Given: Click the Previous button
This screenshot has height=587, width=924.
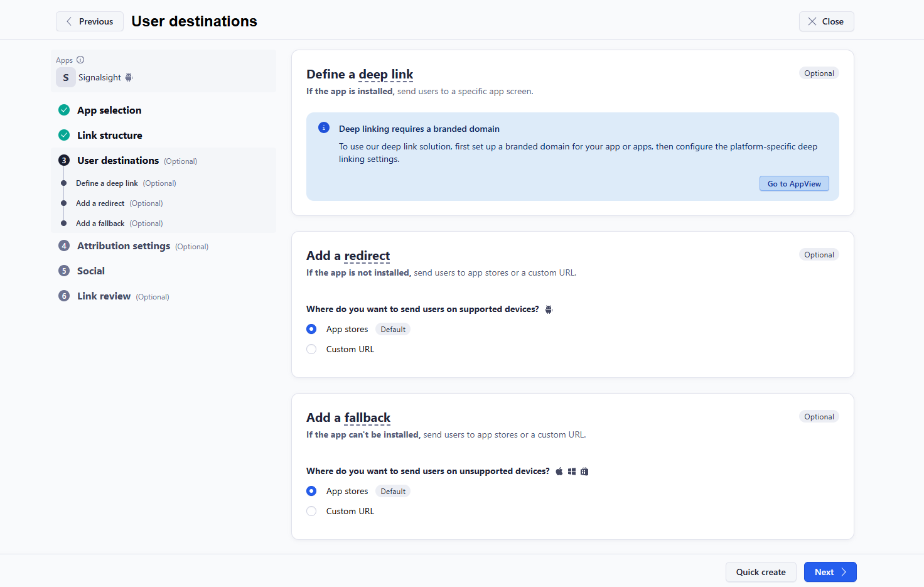Looking at the screenshot, I should (x=90, y=21).
